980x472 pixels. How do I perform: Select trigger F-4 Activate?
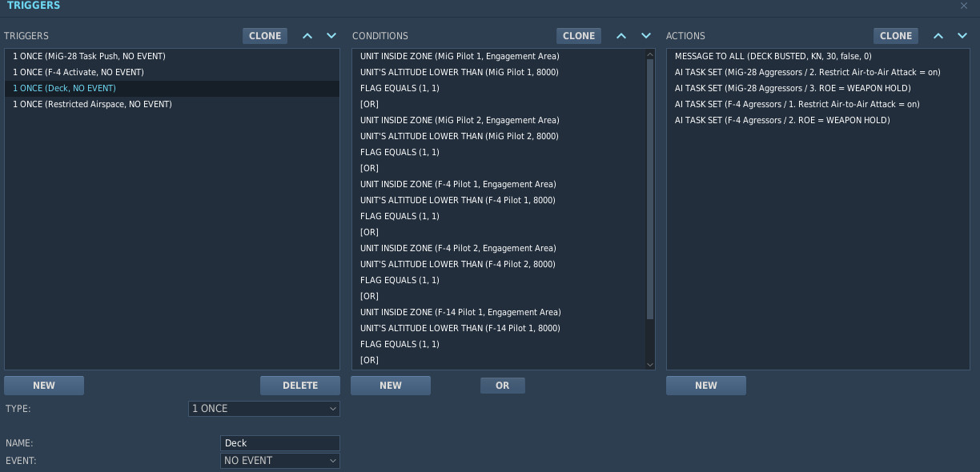click(172, 73)
